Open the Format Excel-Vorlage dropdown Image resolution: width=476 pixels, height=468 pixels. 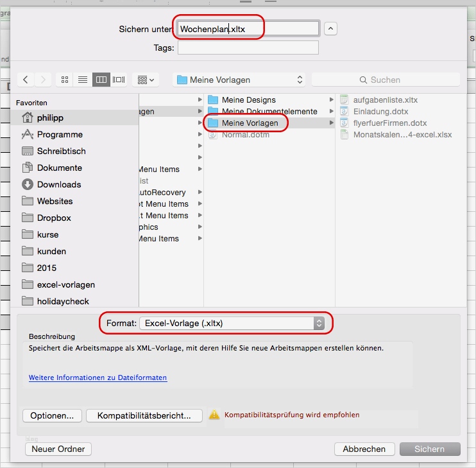(232, 323)
